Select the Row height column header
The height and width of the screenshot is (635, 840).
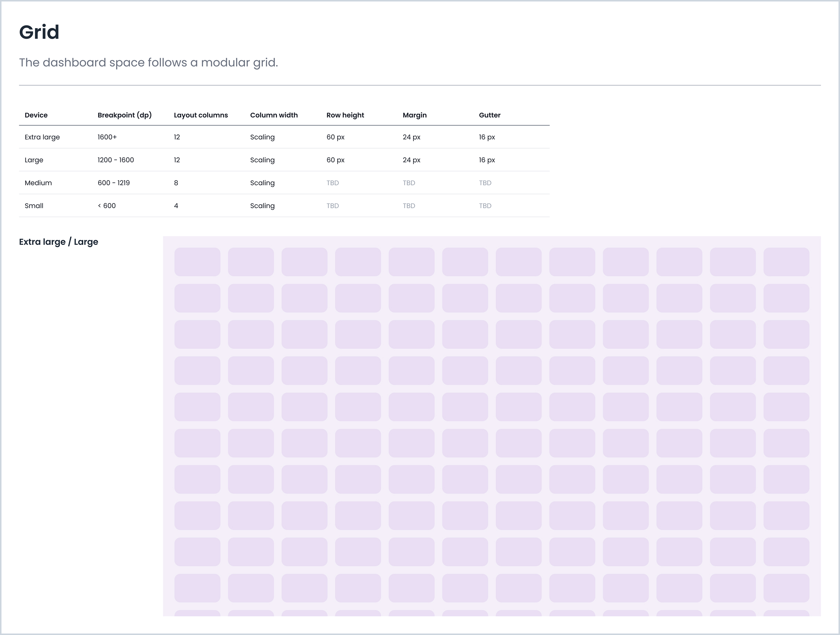pyautogui.click(x=345, y=115)
